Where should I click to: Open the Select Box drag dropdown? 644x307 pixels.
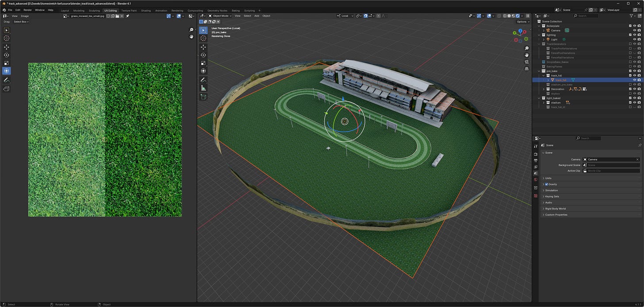point(21,22)
